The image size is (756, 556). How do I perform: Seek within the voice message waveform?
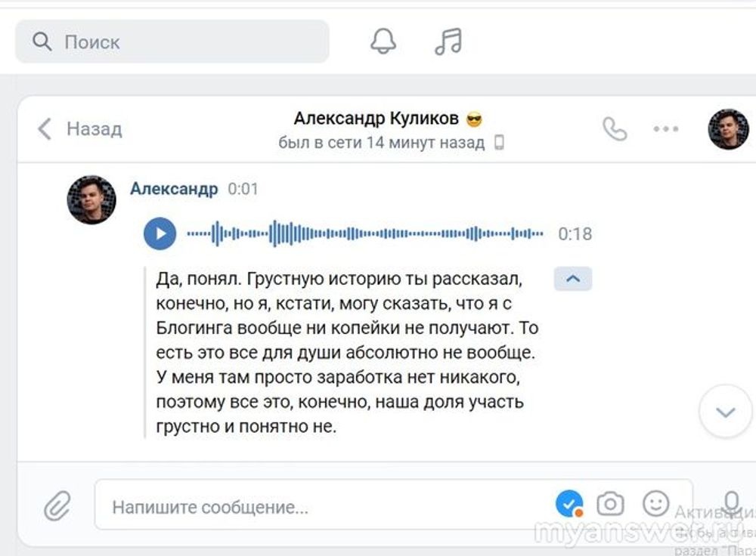(x=364, y=233)
